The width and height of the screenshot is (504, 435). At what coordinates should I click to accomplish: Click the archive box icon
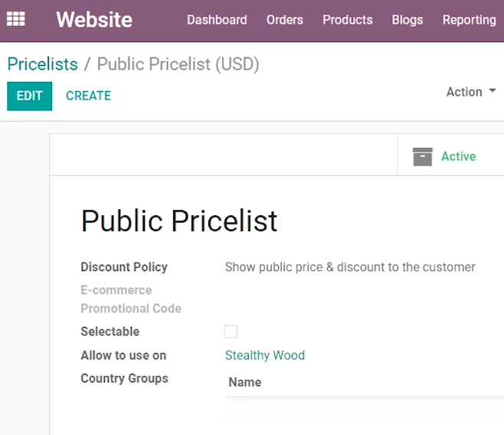422,157
